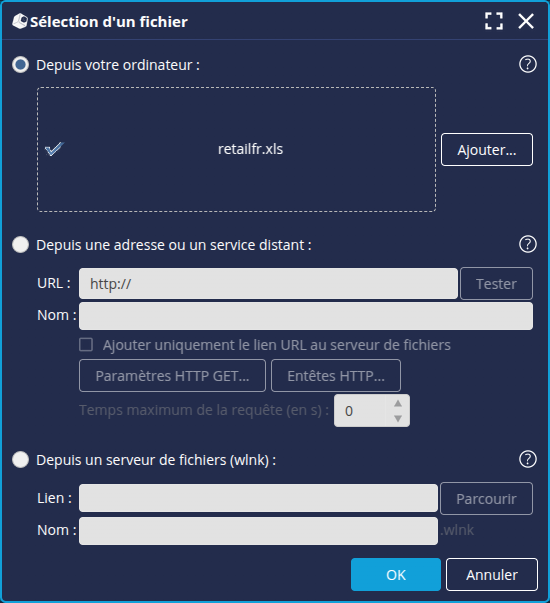550x603 pixels.
Task: Focus the URL input field
Action: coord(268,283)
